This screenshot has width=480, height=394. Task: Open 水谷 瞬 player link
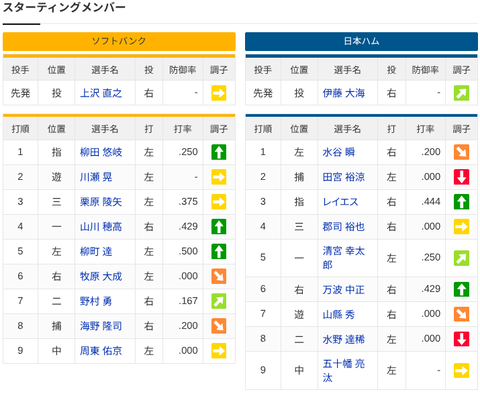[339, 152]
